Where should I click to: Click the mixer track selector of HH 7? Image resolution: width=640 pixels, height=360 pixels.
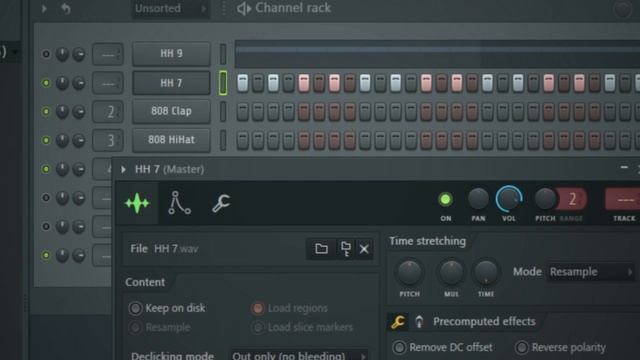pos(108,83)
